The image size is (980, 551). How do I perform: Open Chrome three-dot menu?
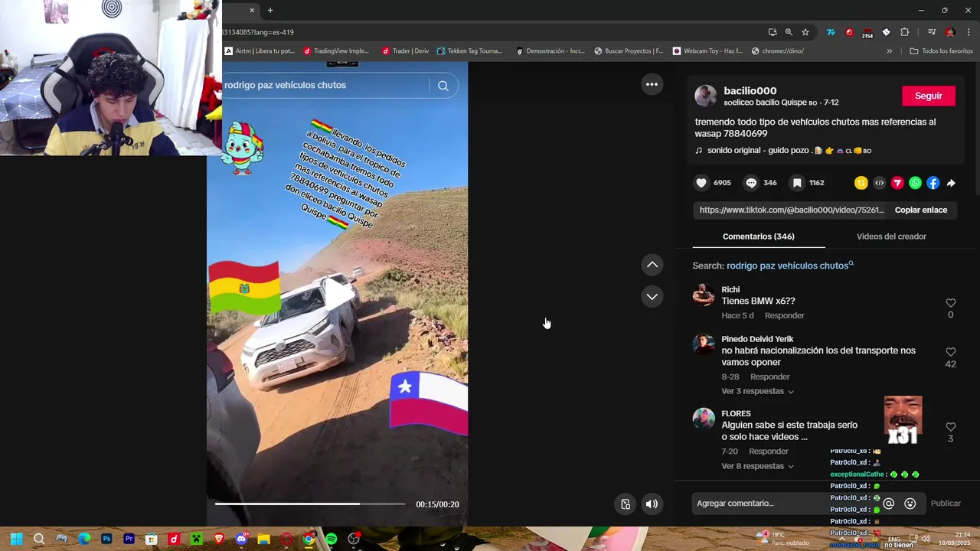pyautogui.click(x=968, y=32)
